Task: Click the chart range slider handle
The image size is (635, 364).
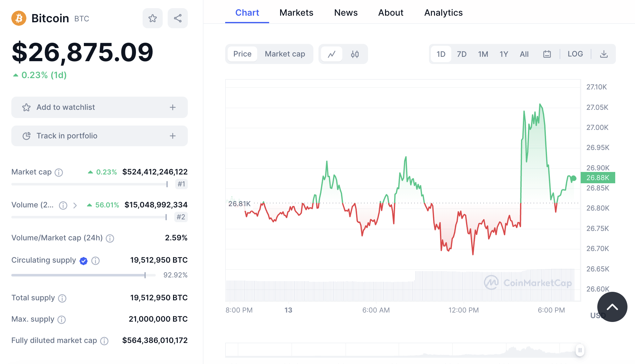Action: click(x=580, y=350)
